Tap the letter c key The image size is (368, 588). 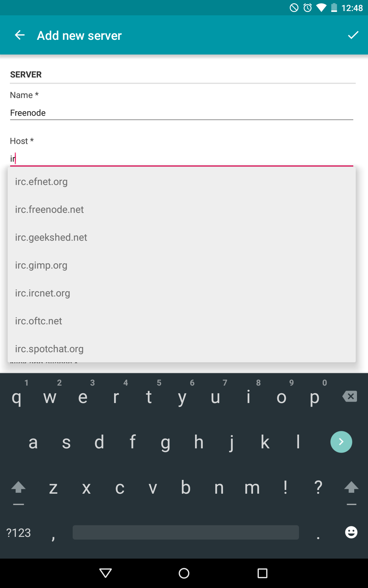point(120,487)
